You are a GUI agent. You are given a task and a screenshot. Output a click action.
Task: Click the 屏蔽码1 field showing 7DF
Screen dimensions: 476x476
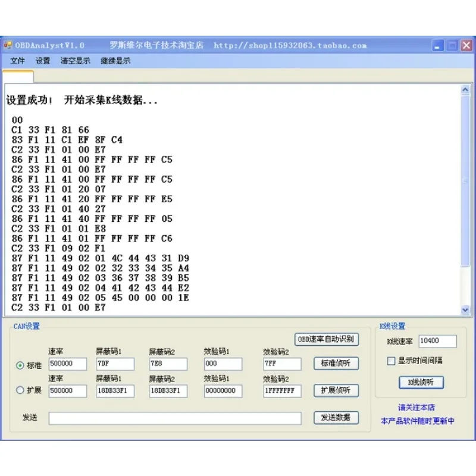pos(115,364)
